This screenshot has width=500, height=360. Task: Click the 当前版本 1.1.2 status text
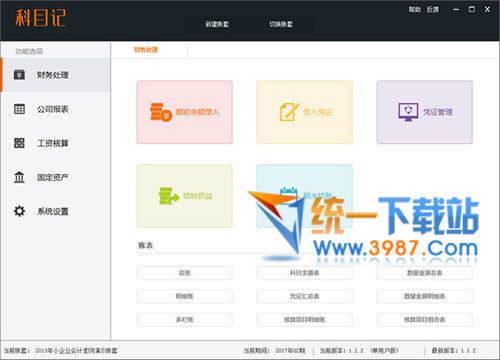pos(359,351)
